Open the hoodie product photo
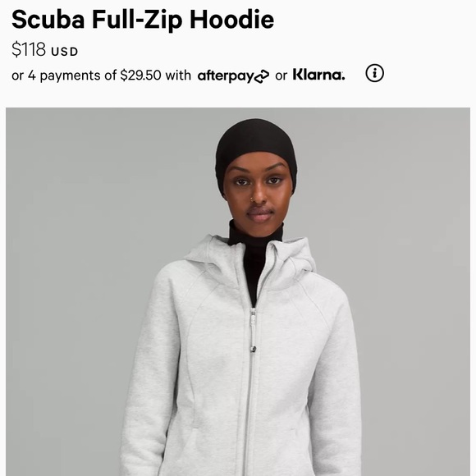Viewport: 476px width, 476px height. 238,291
